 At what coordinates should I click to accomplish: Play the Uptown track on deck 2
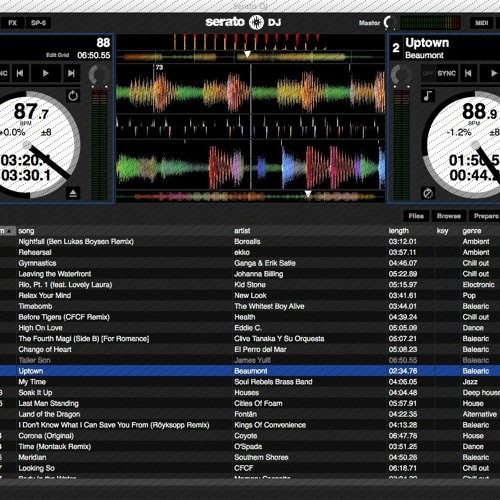coord(491,73)
